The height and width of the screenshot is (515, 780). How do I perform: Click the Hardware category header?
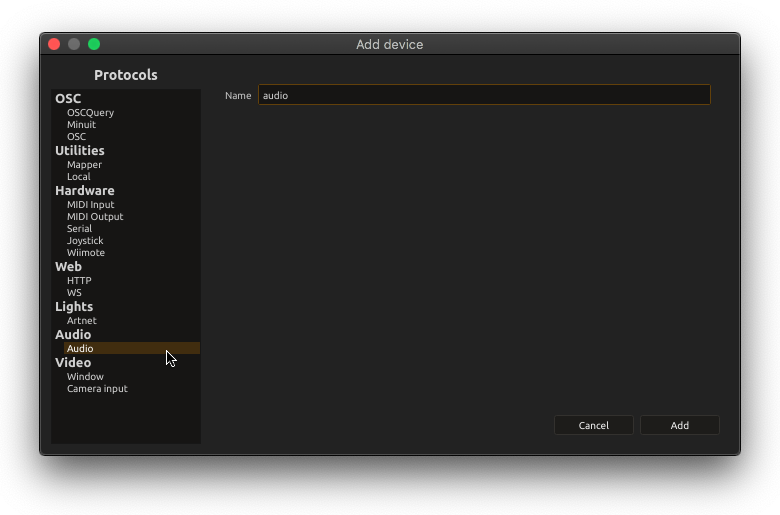pos(85,191)
